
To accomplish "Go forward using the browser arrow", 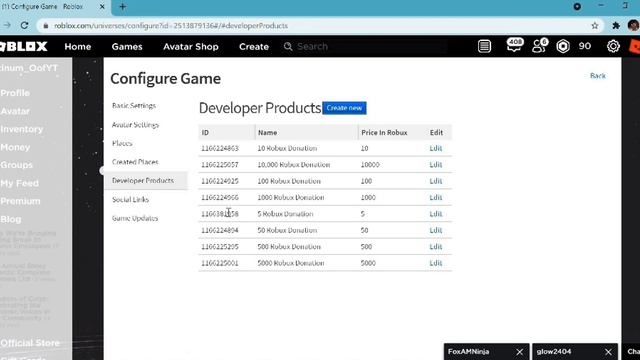I will (7, 25).
